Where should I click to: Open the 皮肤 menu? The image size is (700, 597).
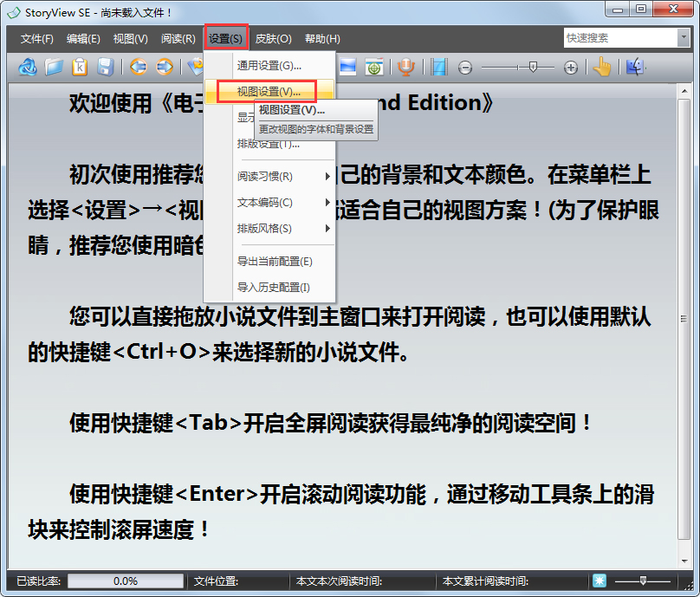[273, 38]
